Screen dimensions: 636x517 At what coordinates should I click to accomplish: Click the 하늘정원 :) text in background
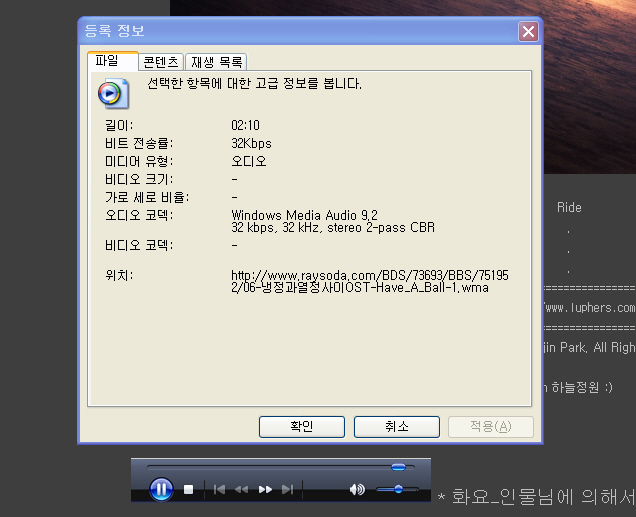582,388
